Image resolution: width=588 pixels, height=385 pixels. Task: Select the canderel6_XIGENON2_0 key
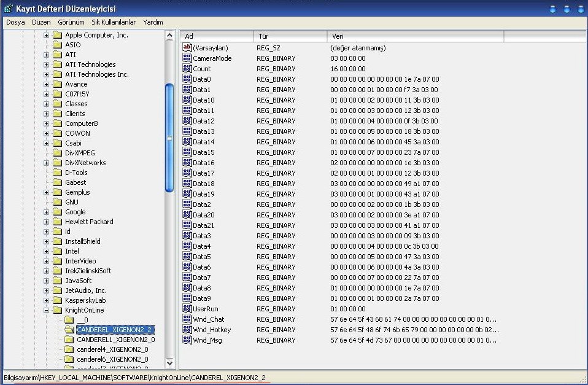pyautogui.click(x=112, y=359)
